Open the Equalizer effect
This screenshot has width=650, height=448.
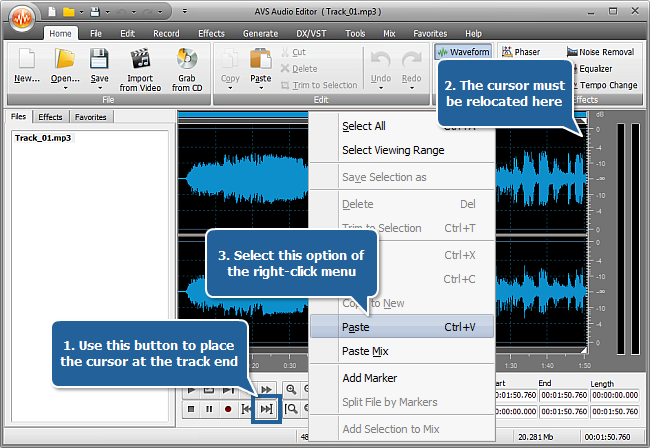coord(594,69)
